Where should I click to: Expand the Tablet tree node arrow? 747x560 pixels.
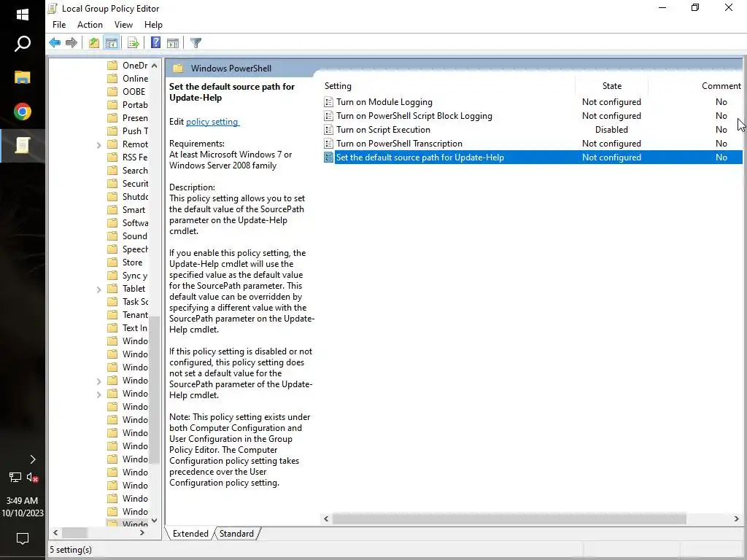point(98,289)
